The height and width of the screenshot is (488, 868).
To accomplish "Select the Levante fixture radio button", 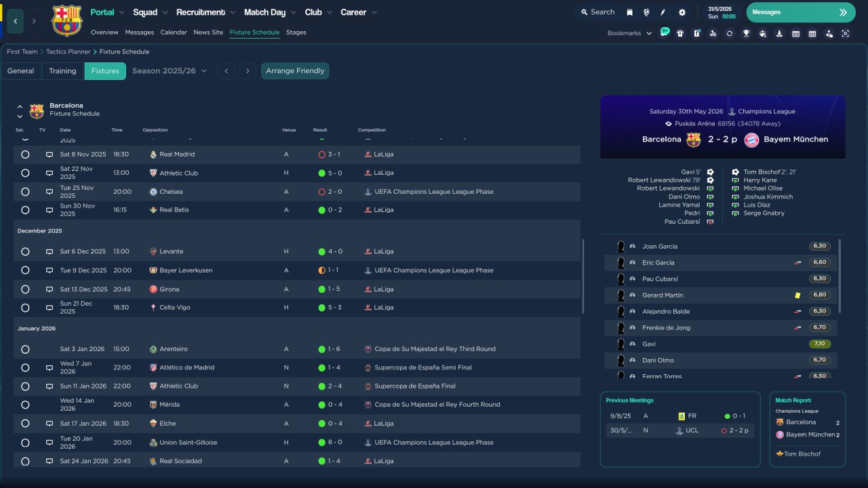I will pos(25,251).
